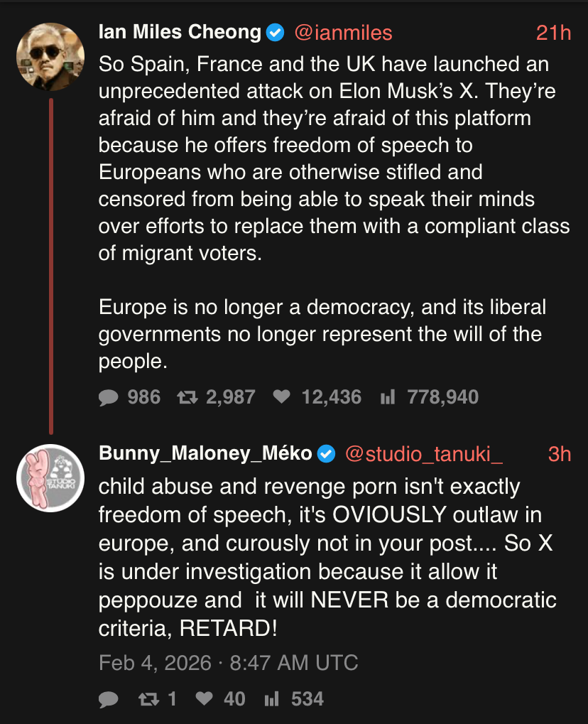Click the views chart icon showing 534

271,700
